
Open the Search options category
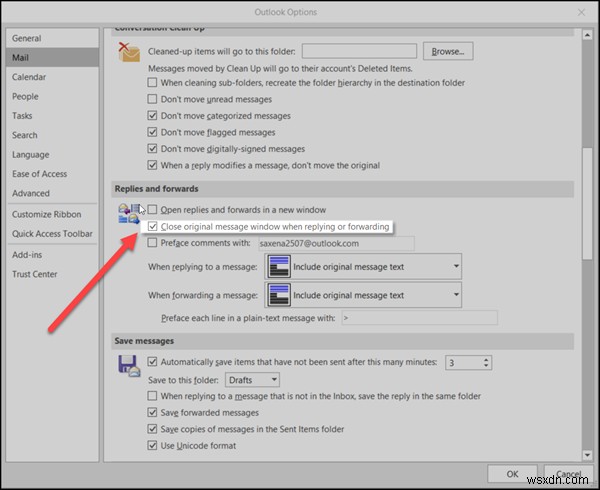[x=52, y=135]
